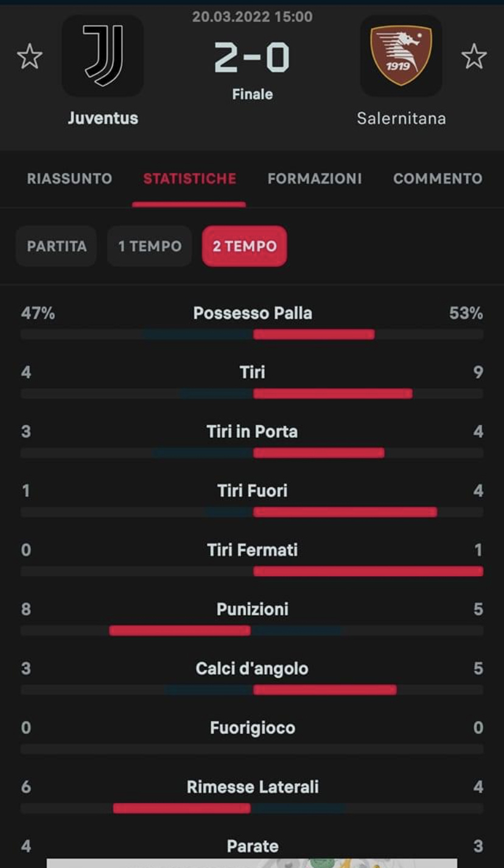Image resolution: width=504 pixels, height=868 pixels.
Task: Select the 2 Tempo filter
Action: coord(245,246)
